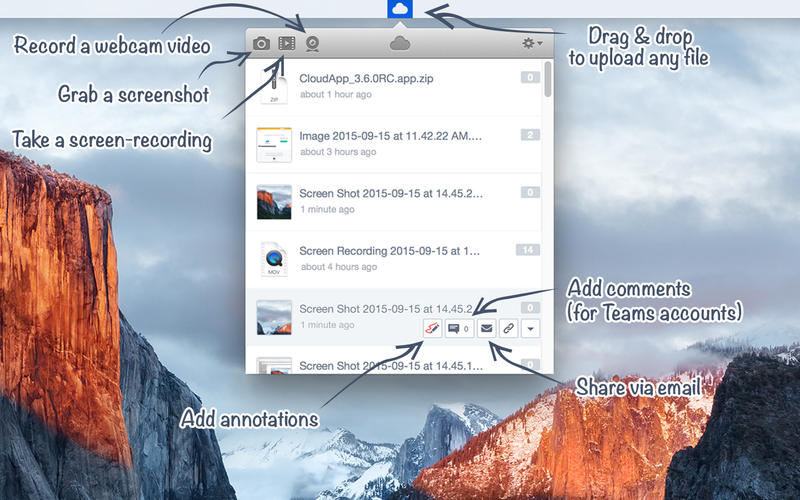Open comments using speech bubble button
Viewport: 800px width, 500px height.
click(459, 328)
